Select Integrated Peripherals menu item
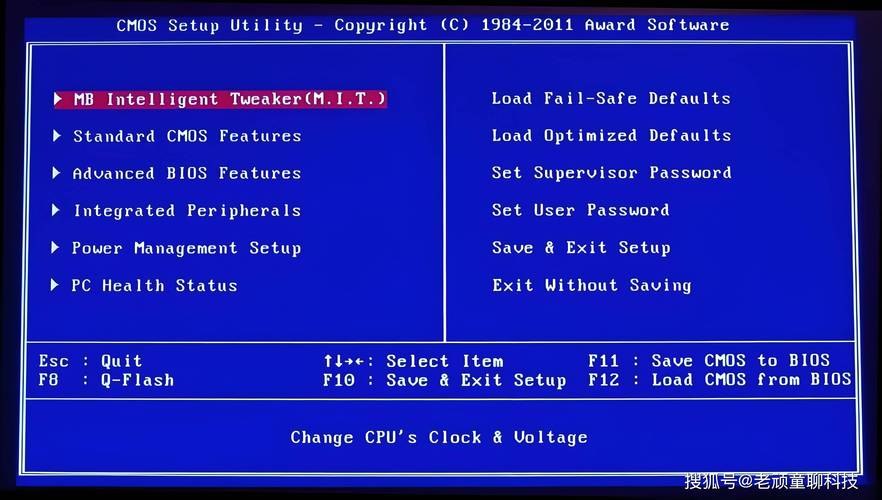The image size is (882, 500). pos(186,211)
